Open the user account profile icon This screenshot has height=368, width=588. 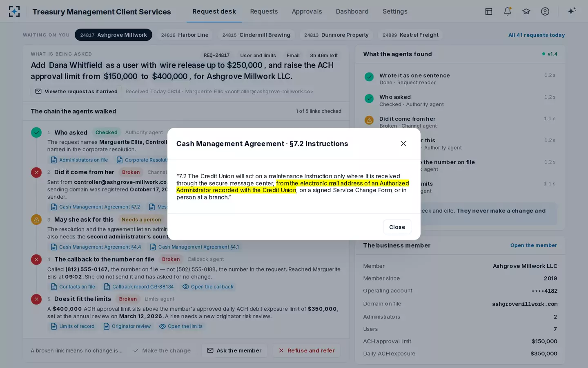(545, 11)
